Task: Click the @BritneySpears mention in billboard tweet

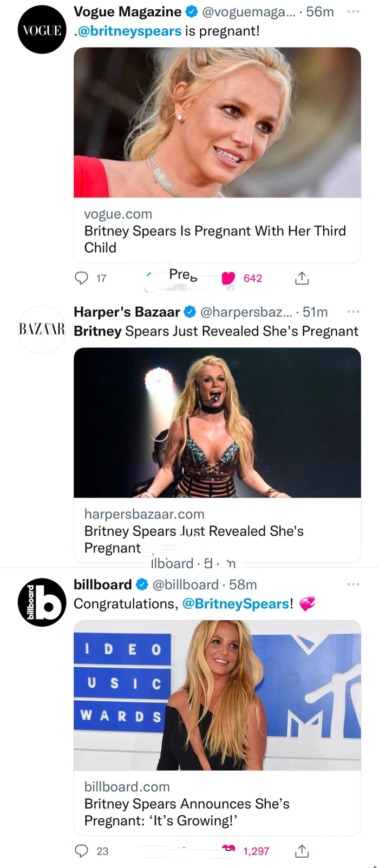Action: pos(236,604)
